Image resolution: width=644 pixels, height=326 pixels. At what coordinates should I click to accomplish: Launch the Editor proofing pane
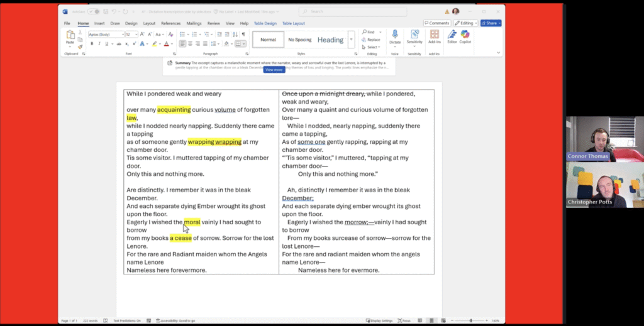[452, 37]
